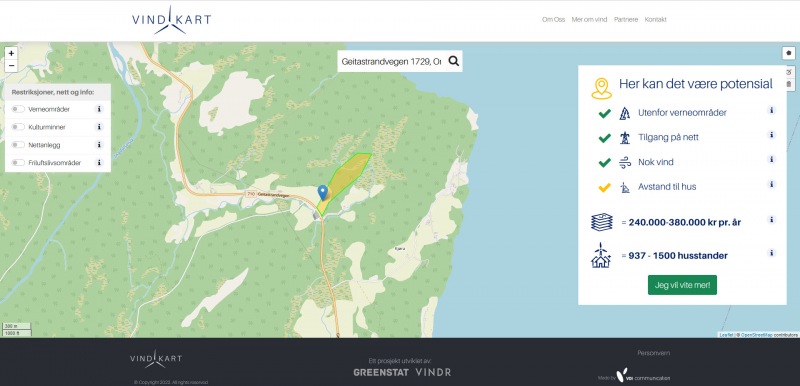
Task: Turn on the Nettanlegg layer
Action: pos(18,145)
